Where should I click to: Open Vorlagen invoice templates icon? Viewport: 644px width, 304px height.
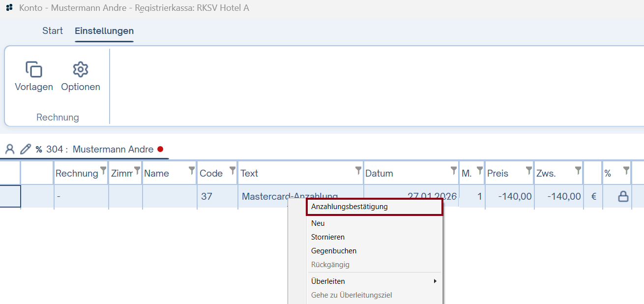coord(34,70)
